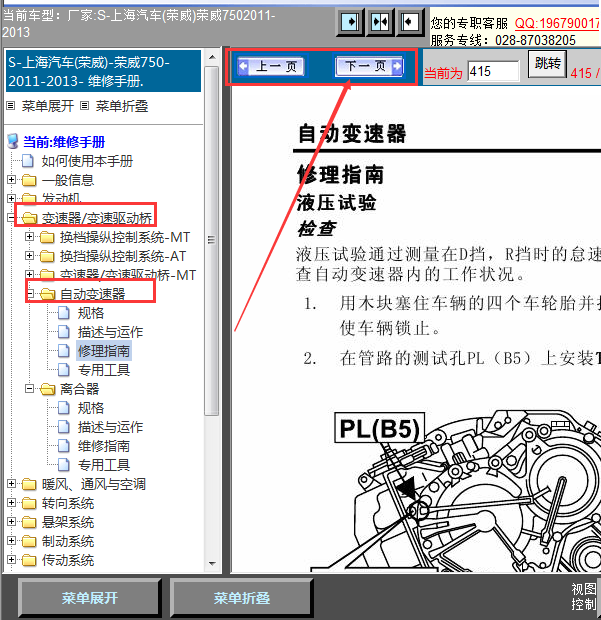Viewport: 601px width, 620px height.
Task: Click the page number input field showing 415
Action: (493, 72)
